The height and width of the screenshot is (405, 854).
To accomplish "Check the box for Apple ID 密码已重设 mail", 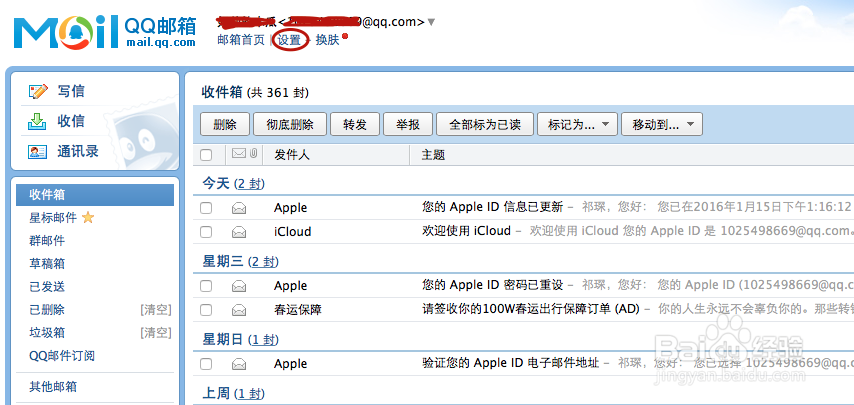I will (206, 286).
